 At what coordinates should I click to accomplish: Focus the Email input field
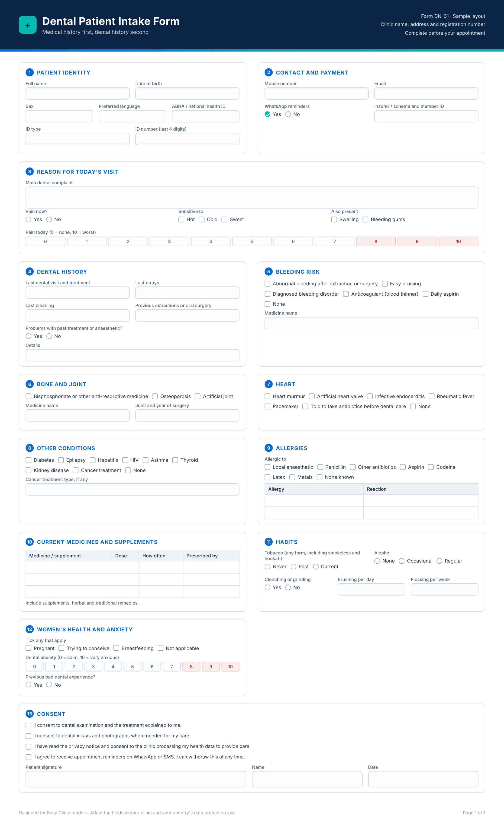[426, 94]
